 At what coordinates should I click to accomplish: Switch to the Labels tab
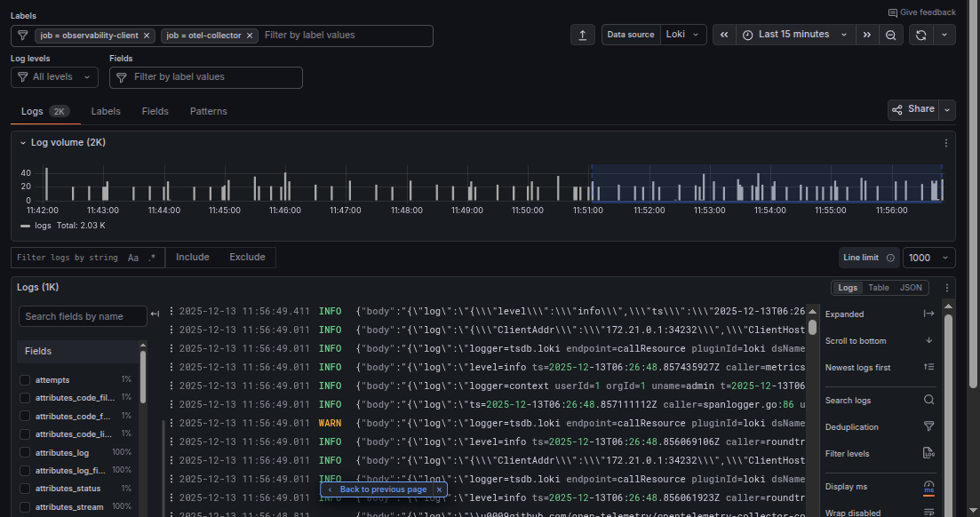pyautogui.click(x=106, y=111)
